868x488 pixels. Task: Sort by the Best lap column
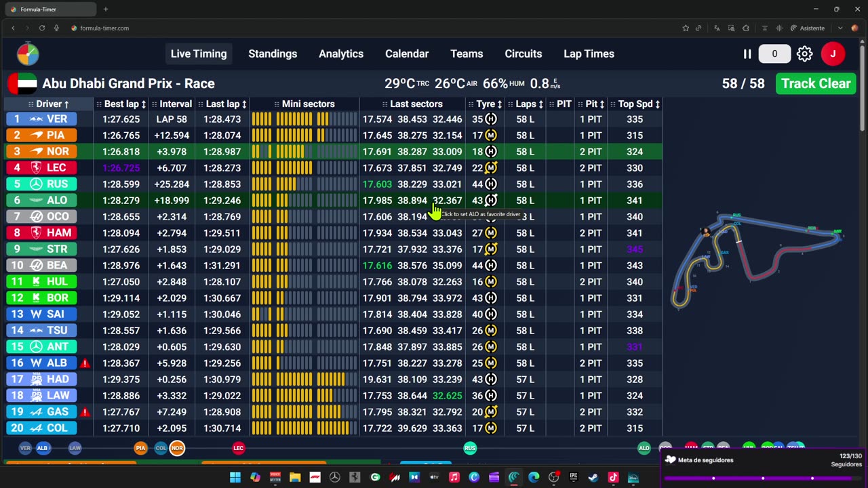pyautogui.click(x=121, y=104)
